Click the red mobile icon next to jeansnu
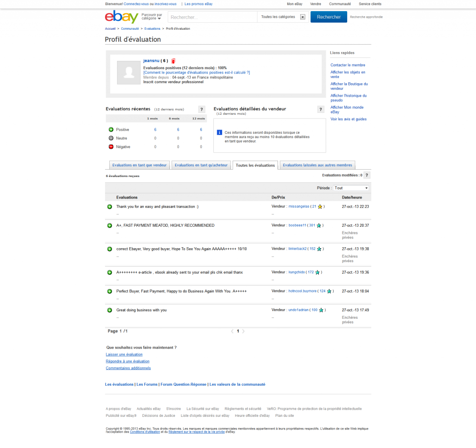The width and height of the screenshot is (476, 448). coord(173,61)
